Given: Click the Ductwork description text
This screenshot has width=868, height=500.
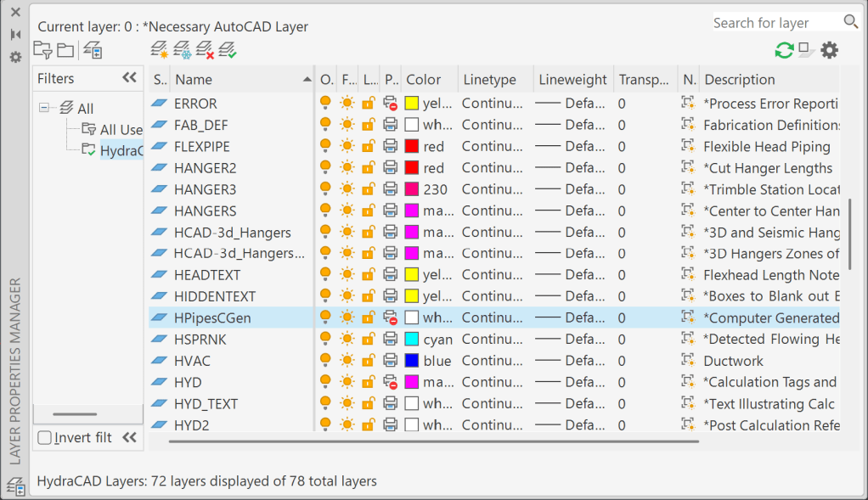Looking at the screenshot, I should pyautogui.click(x=734, y=361).
